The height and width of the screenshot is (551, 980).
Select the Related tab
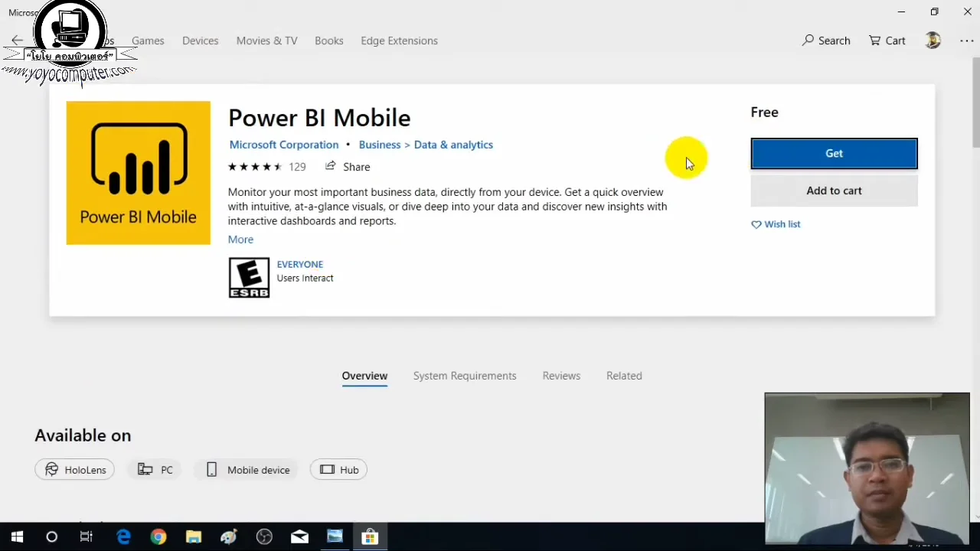[624, 376]
